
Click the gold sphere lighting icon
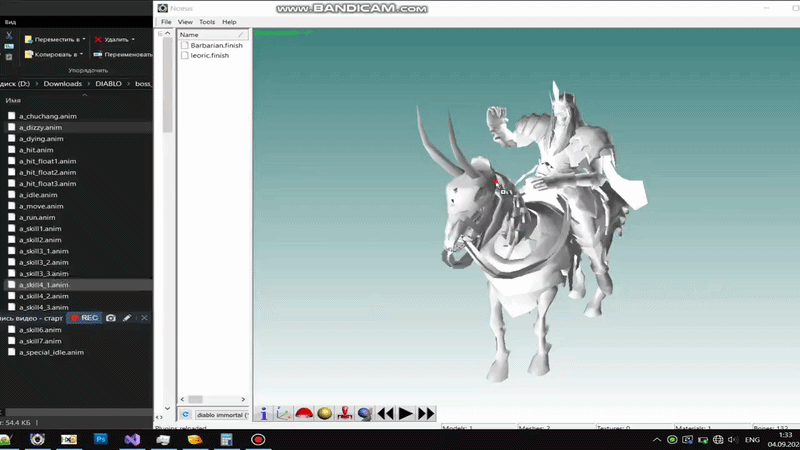point(324,413)
